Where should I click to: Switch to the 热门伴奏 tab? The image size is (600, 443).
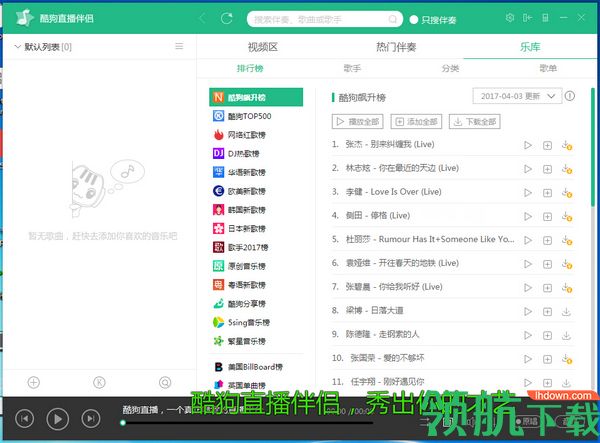click(x=396, y=47)
